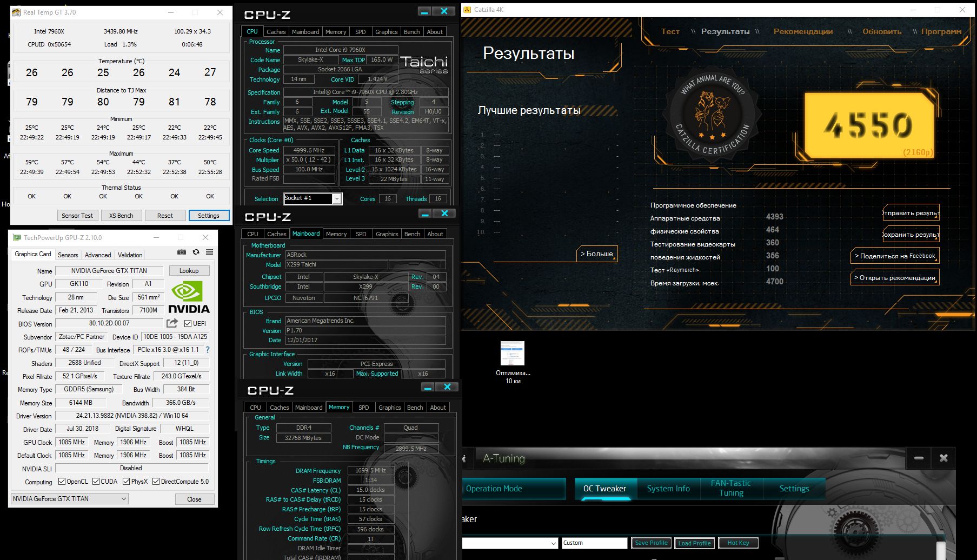Open About tab in CPU-Z memory window
The height and width of the screenshot is (560, 977).
438,408
